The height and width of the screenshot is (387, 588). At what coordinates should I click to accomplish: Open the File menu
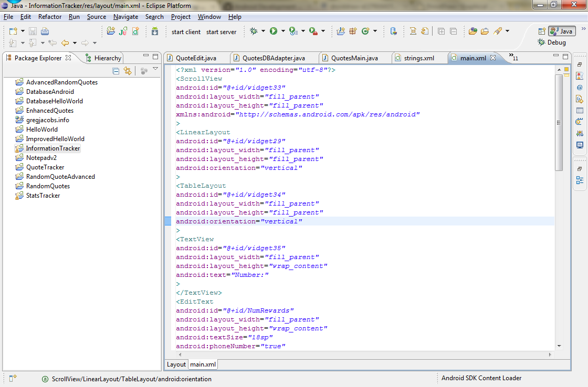(8, 17)
